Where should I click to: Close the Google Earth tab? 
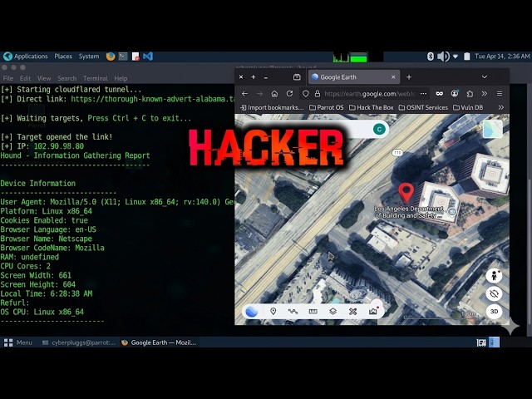click(x=393, y=77)
